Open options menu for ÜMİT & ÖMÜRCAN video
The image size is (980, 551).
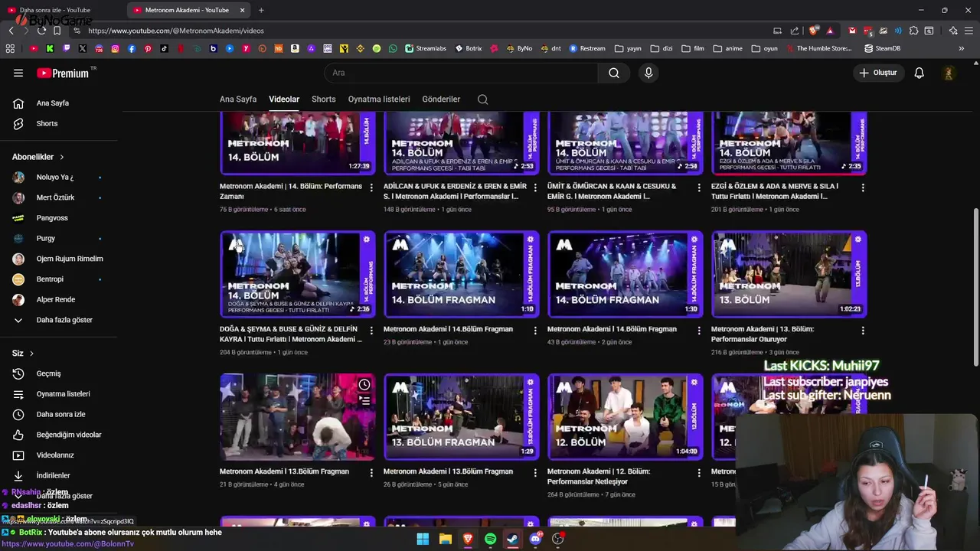pyautogui.click(x=699, y=187)
